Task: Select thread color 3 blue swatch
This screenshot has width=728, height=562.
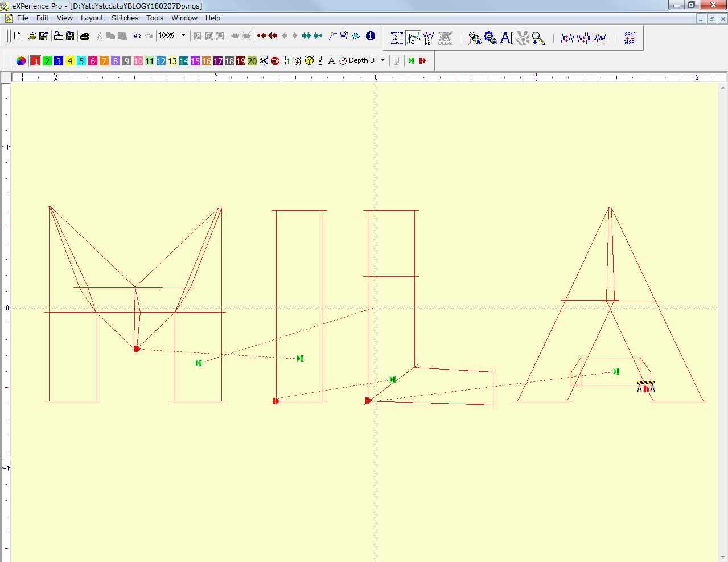Action: pyautogui.click(x=59, y=61)
